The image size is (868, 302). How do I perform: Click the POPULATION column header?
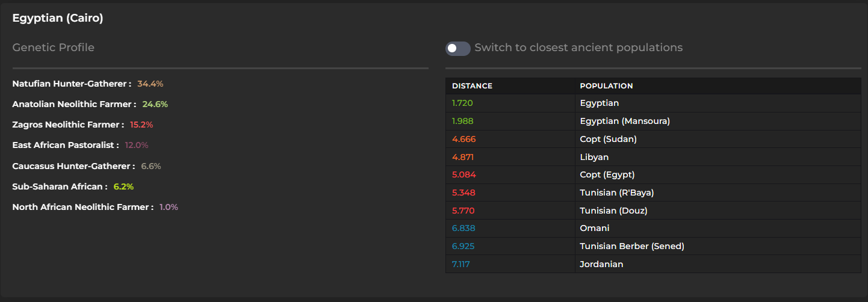coord(606,86)
